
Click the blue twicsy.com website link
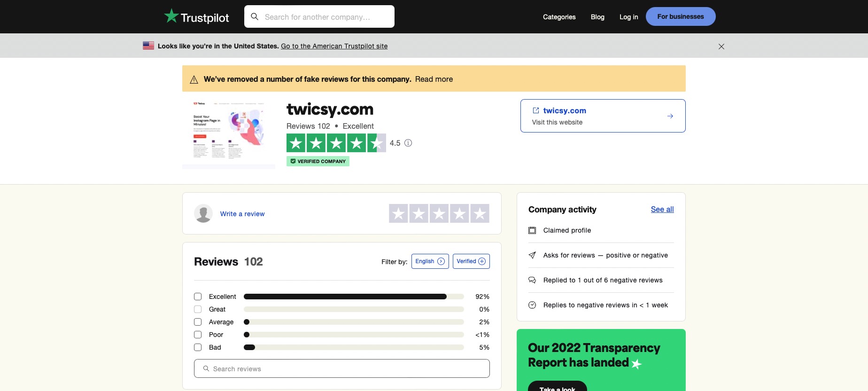pos(565,110)
